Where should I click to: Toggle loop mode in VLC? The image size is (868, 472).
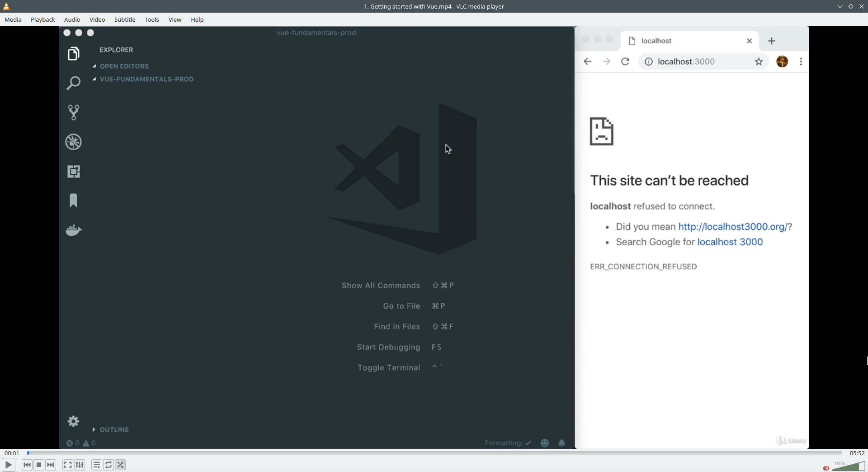tap(108, 465)
